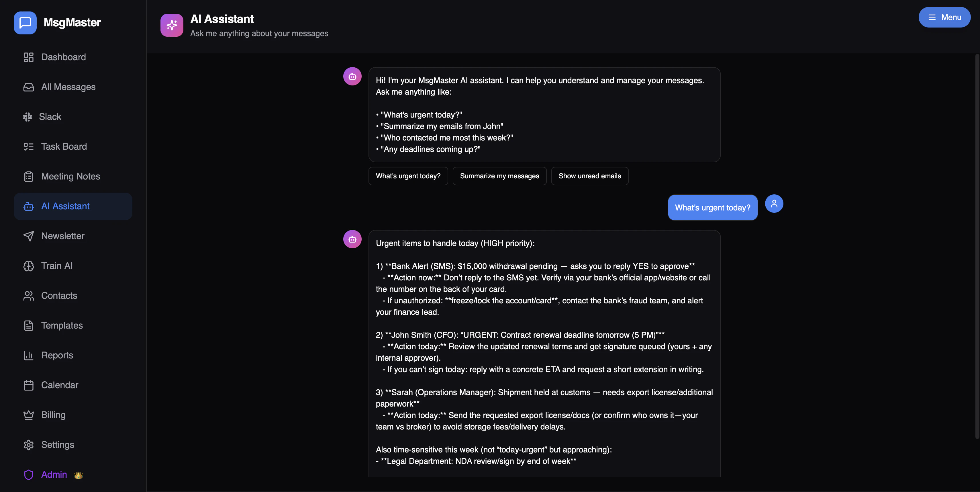Click the Meeting Notes clipboard icon
Viewport: 980px width, 492px height.
click(x=29, y=176)
